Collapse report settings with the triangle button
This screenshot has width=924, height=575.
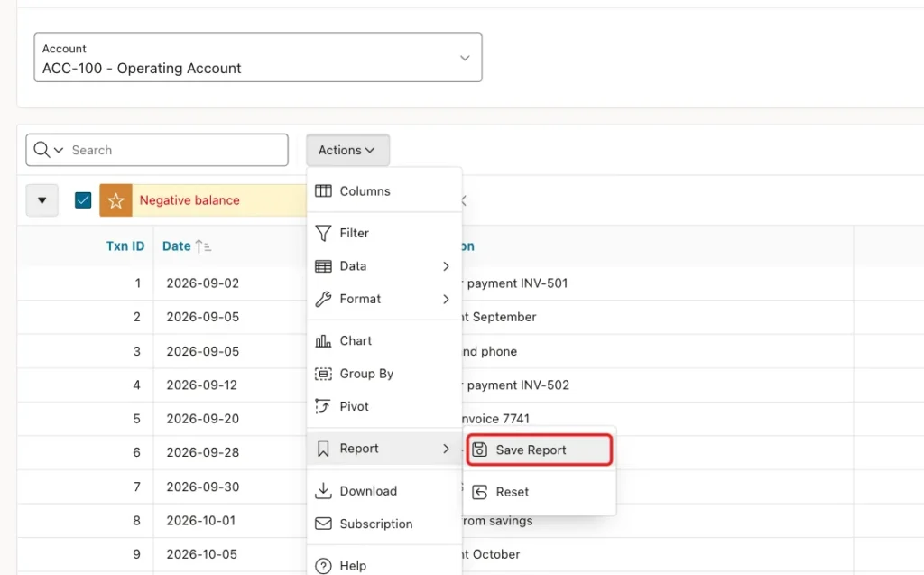42,200
